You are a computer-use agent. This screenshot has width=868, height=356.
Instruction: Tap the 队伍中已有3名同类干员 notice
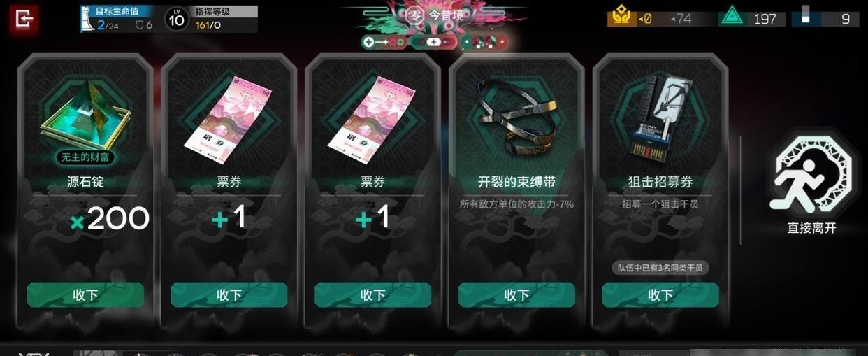coord(660,268)
